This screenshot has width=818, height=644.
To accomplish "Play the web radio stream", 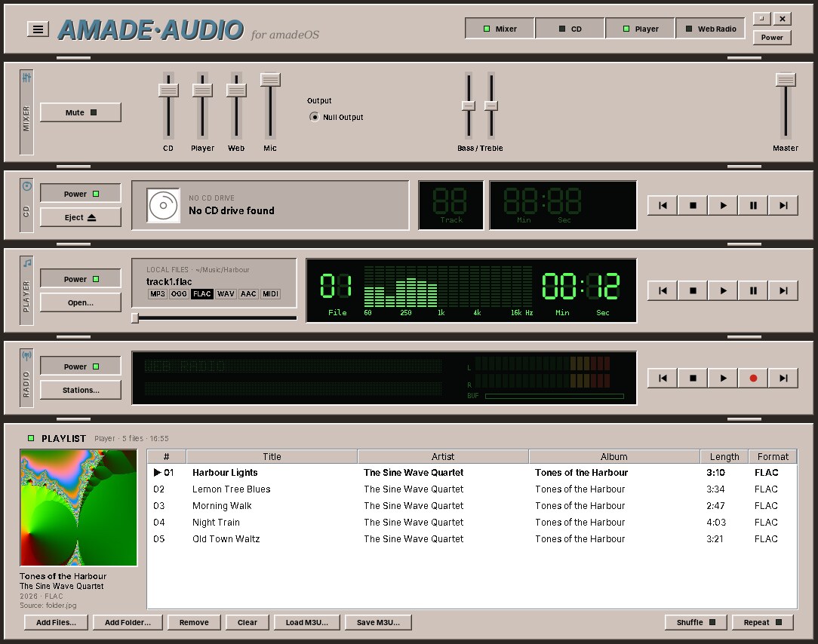I will pyautogui.click(x=723, y=379).
